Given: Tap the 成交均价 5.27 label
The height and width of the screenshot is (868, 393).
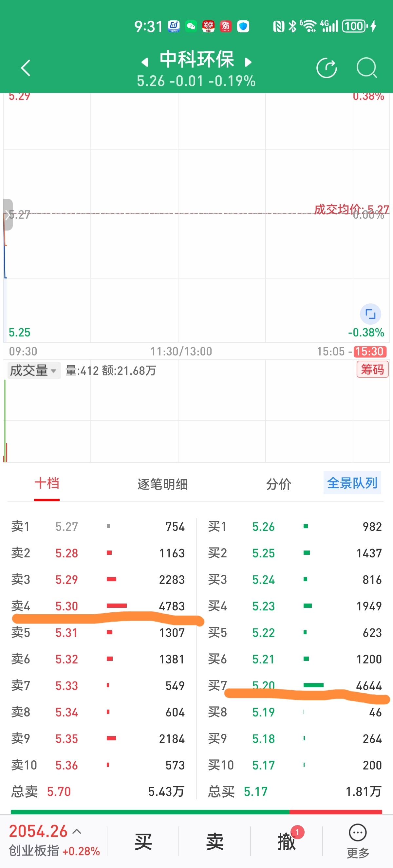Looking at the screenshot, I should [x=351, y=209].
